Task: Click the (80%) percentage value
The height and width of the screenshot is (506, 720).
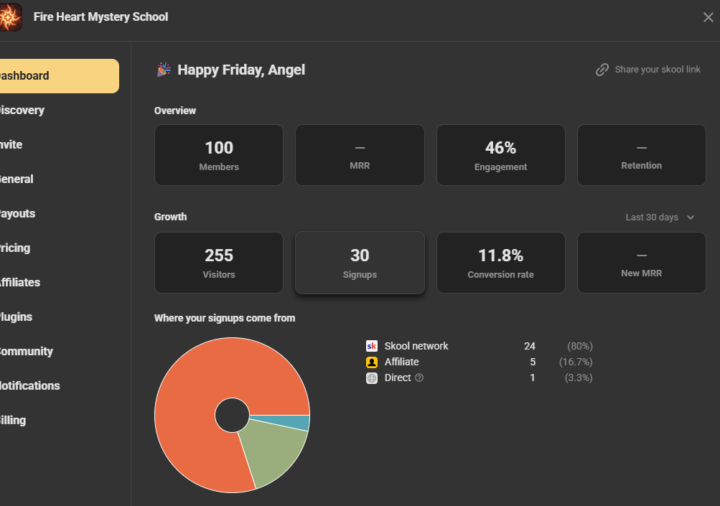Action: click(x=579, y=346)
